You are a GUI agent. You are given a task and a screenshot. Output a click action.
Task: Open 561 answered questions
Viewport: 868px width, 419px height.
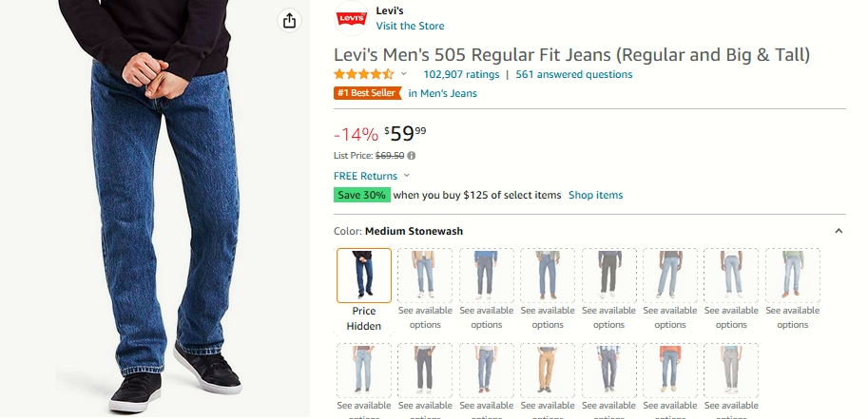pos(574,74)
